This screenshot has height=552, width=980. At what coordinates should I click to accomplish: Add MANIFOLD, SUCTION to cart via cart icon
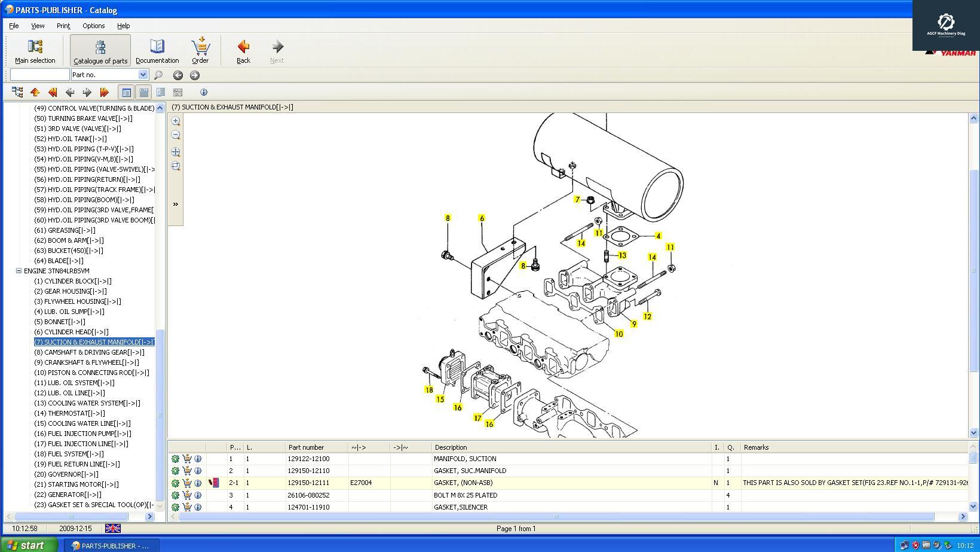[x=187, y=459]
